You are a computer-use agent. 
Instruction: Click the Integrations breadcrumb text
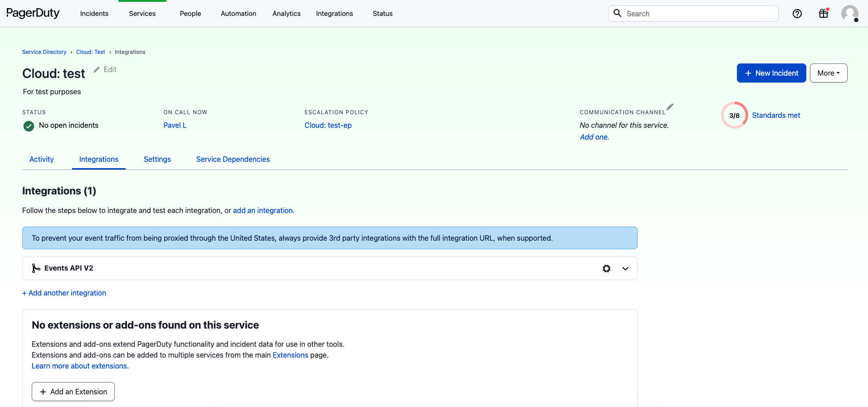130,52
